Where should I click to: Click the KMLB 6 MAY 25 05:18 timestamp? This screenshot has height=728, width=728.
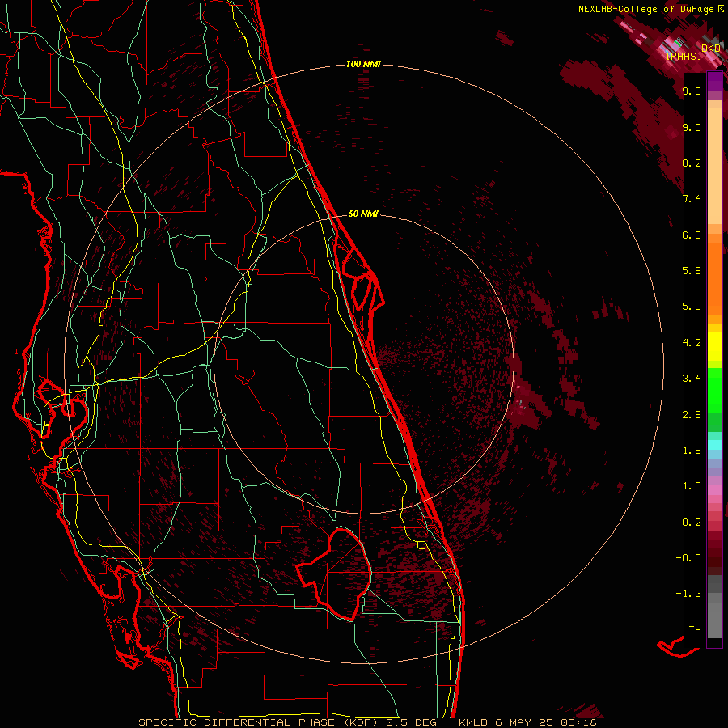coord(527,722)
